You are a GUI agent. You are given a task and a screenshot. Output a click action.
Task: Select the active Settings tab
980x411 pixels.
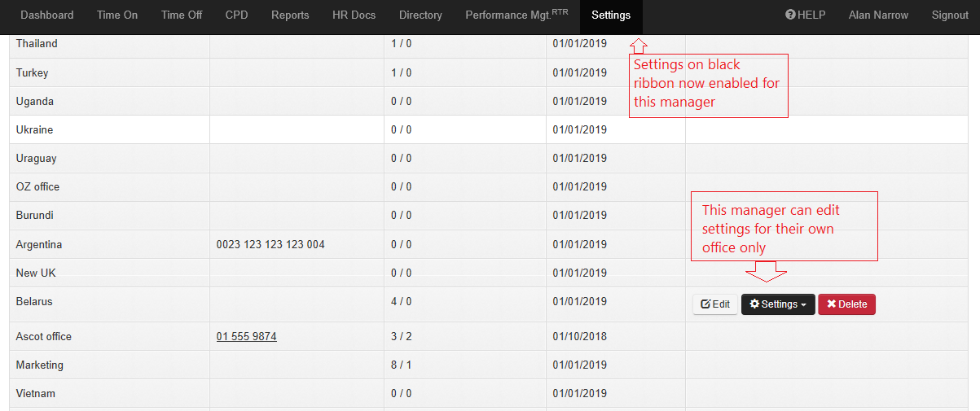tap(611, 15)
